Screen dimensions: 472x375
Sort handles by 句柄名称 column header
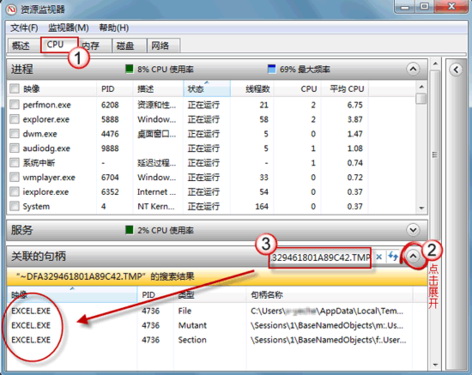[x=329, y=295]
